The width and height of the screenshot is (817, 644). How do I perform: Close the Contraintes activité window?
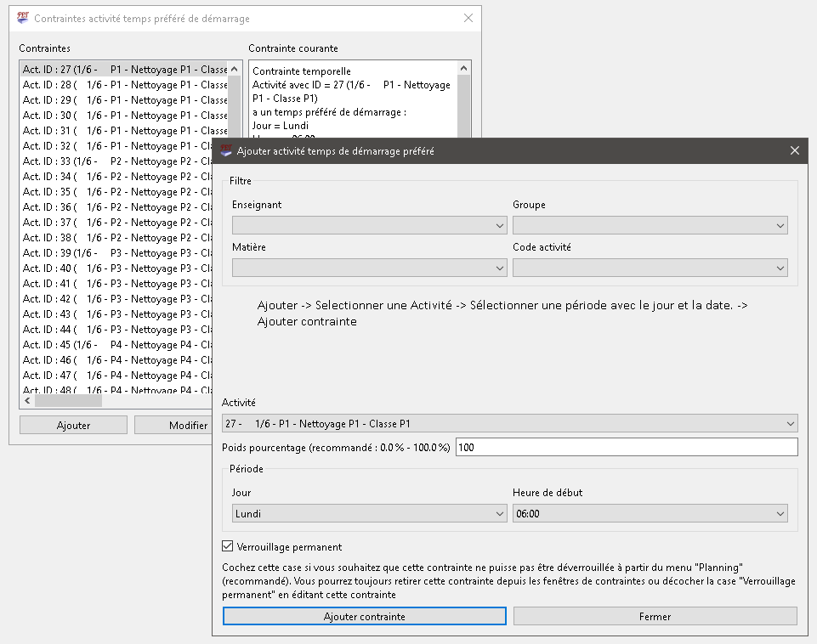click(x=468, y=18)
